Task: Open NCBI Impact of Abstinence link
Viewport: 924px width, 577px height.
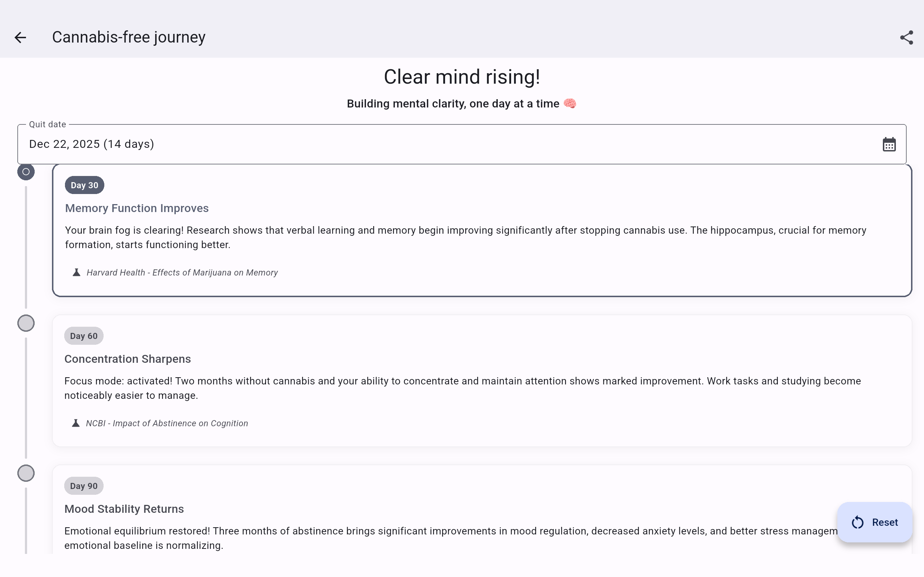Action: point(167,423)
